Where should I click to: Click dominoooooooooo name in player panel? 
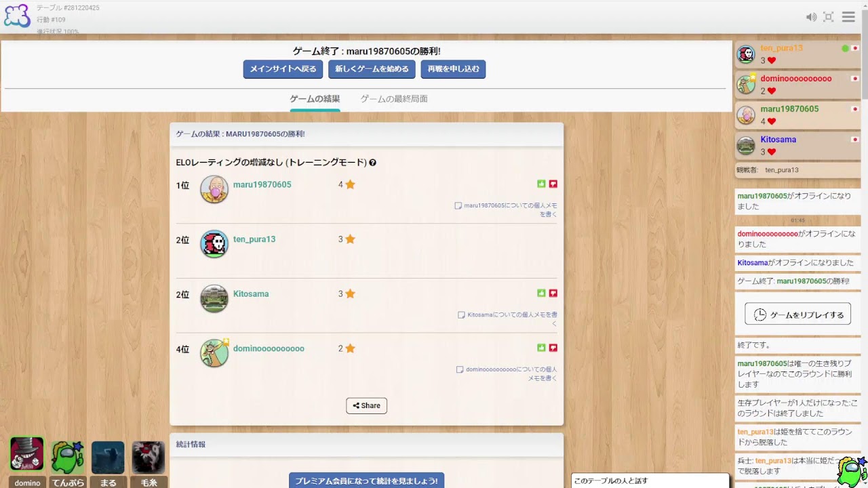(x=796, y=79)
